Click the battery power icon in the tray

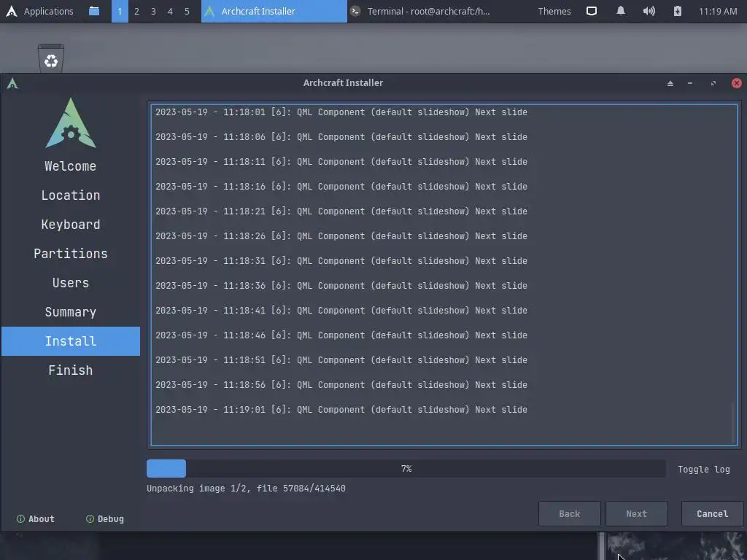point(678,11)
